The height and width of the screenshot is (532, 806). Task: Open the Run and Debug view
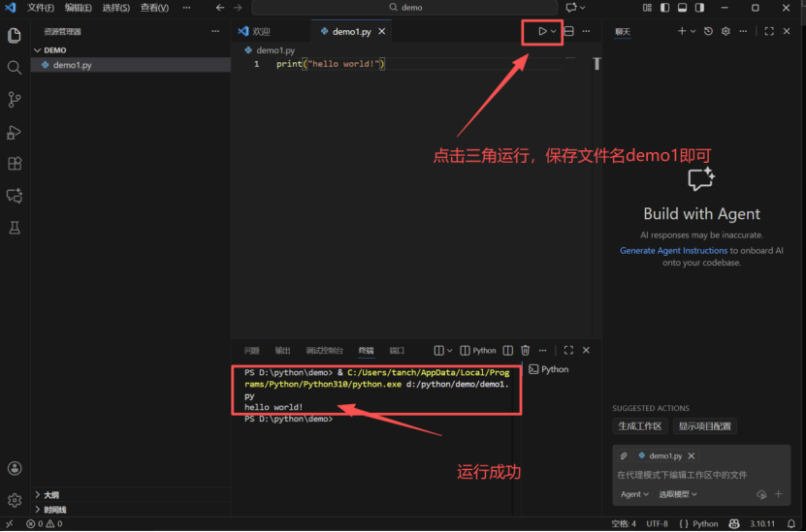(x=14, y=133)
